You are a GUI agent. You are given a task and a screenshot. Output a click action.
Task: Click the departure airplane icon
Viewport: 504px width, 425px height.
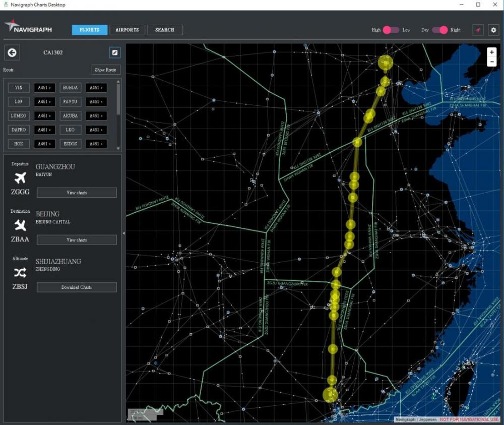click(x=20, y=178)
